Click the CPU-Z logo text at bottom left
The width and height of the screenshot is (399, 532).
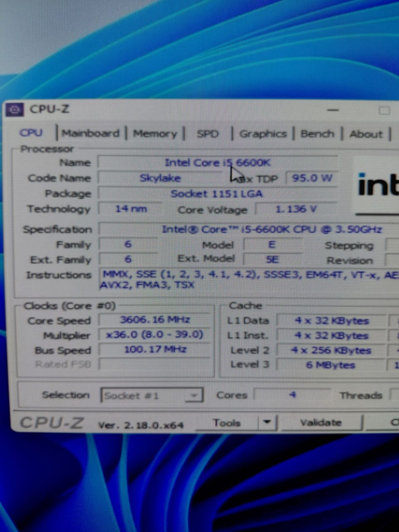click(52, 423)
